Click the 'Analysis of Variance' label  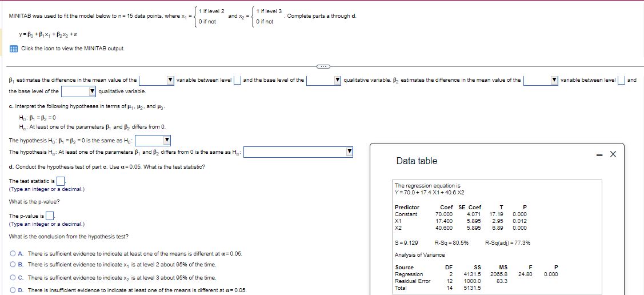(420, 255)
